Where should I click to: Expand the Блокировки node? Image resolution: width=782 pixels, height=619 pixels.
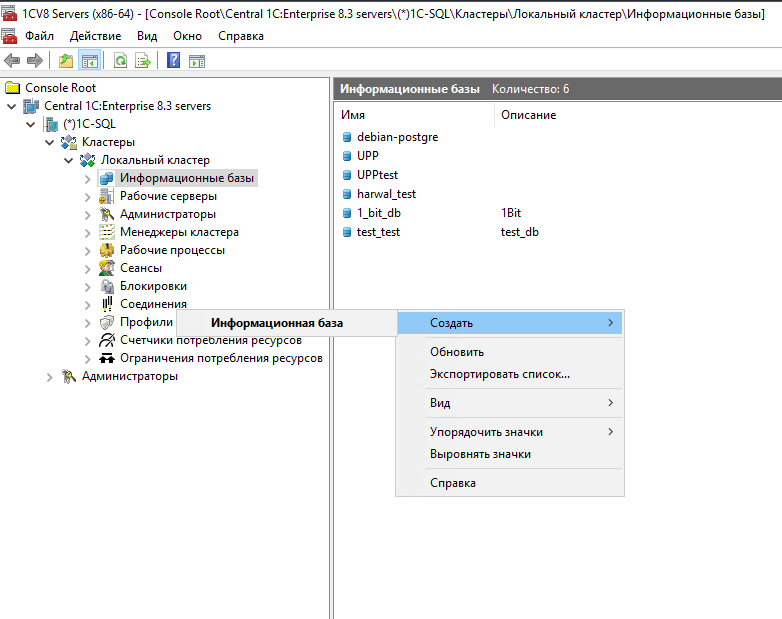88,287
